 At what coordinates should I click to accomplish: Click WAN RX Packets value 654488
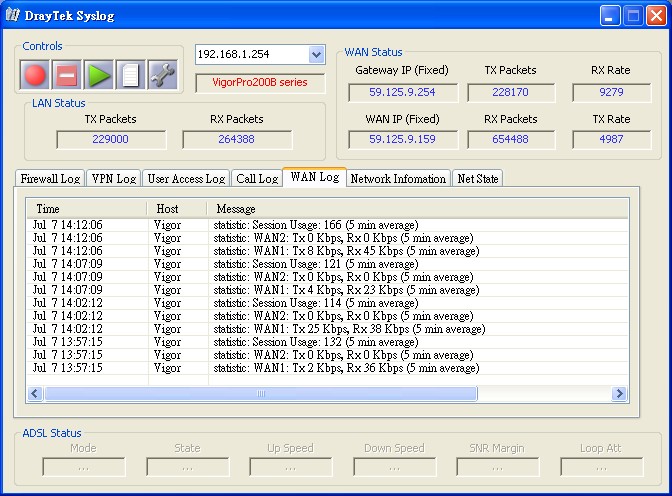[x=510, y=139]
